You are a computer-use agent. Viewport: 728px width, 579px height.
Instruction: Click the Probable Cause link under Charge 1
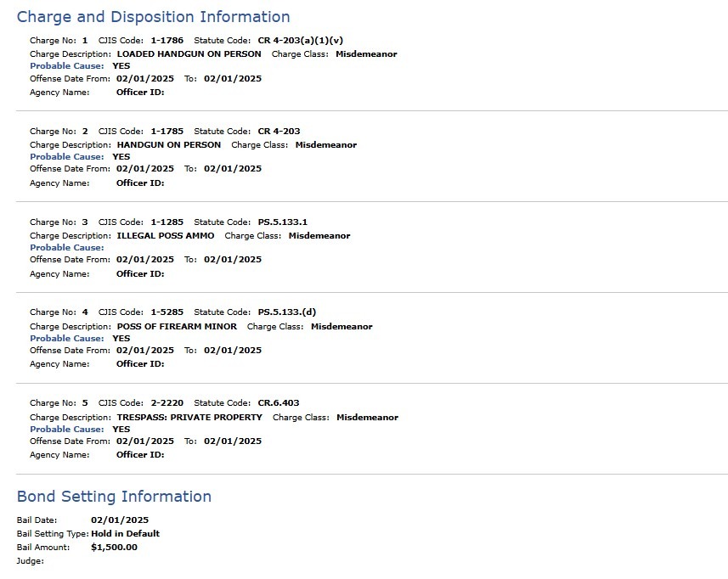point(67,66)
